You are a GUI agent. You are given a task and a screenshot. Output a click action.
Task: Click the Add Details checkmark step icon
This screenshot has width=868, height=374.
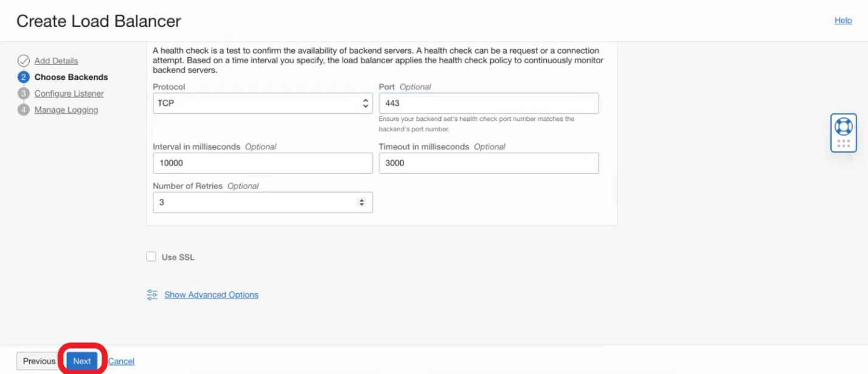(24, 61)
